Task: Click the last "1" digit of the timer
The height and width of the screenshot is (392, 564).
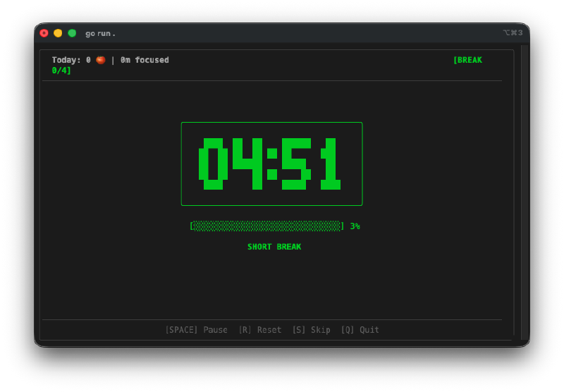Action: (x=330, y=164)
